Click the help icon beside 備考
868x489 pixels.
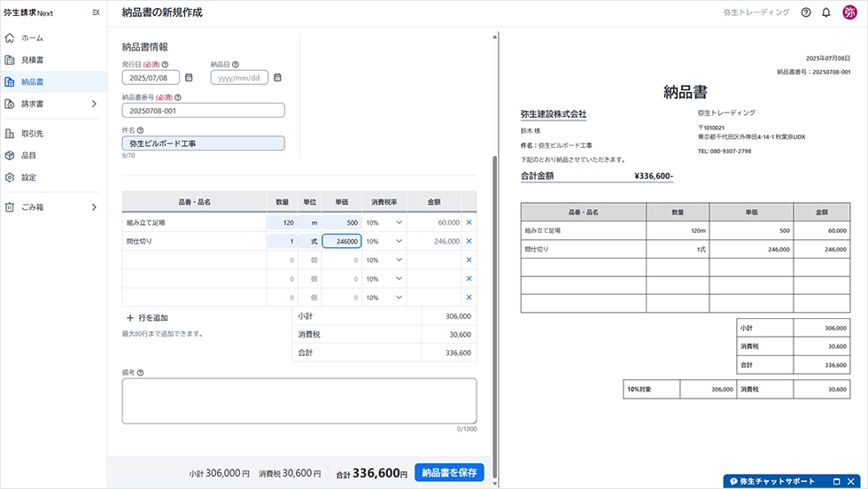click(141, 373)
